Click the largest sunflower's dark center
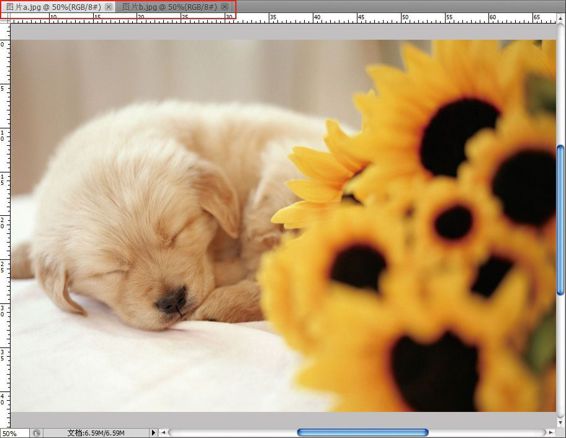 click(x=458, y=137)
